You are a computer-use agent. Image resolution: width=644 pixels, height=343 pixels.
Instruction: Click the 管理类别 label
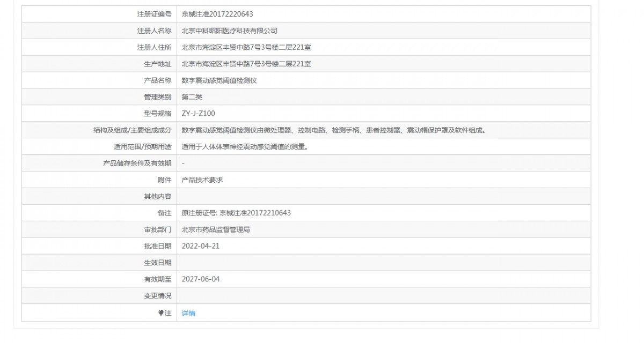click(x=158, y=97)
